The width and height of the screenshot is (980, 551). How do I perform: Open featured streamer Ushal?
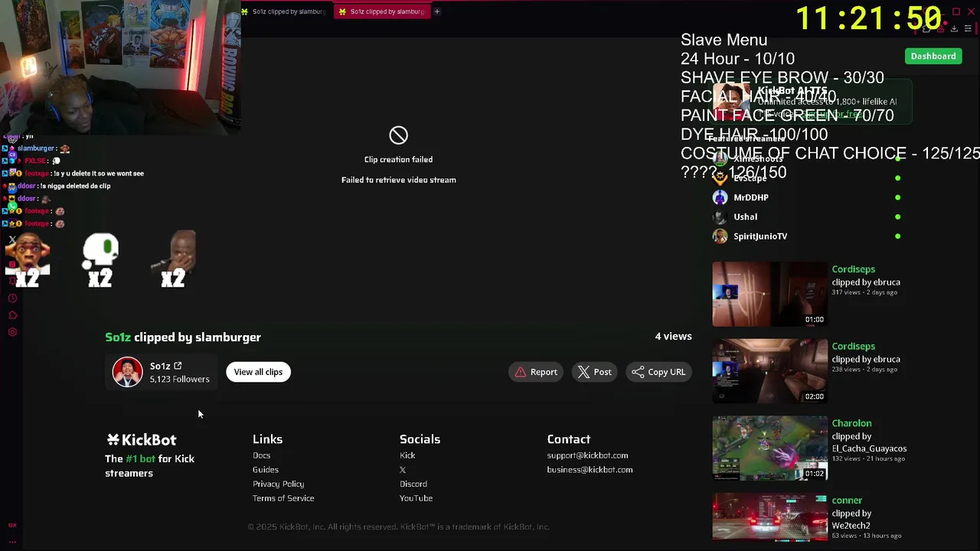pyautogui.click(x=745, y=217)
